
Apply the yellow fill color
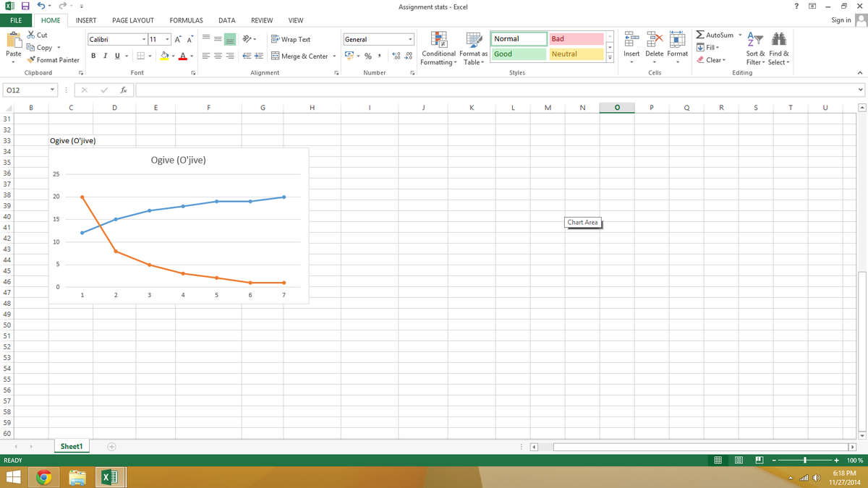(x=165, y=56)
